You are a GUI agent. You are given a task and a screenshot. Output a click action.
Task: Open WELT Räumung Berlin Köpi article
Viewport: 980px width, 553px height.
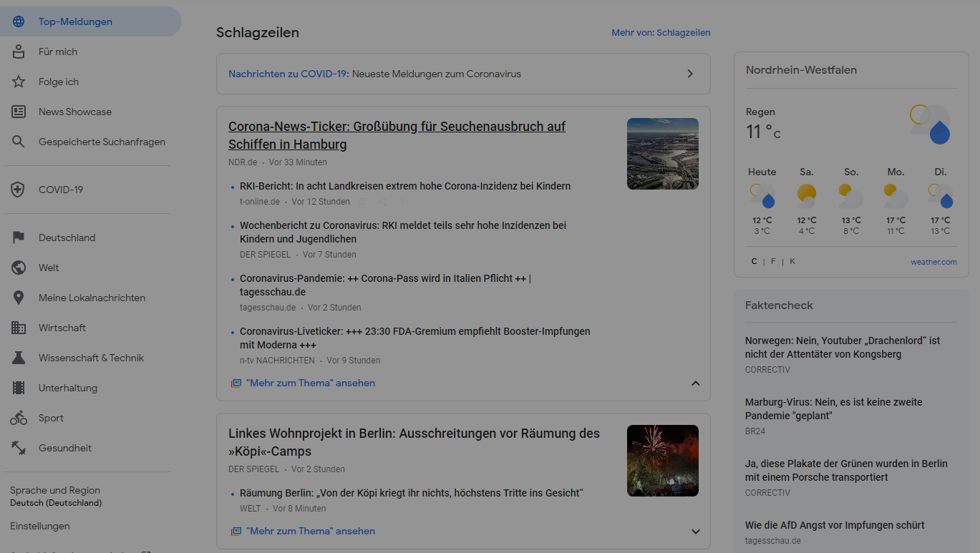coord(412,493)
